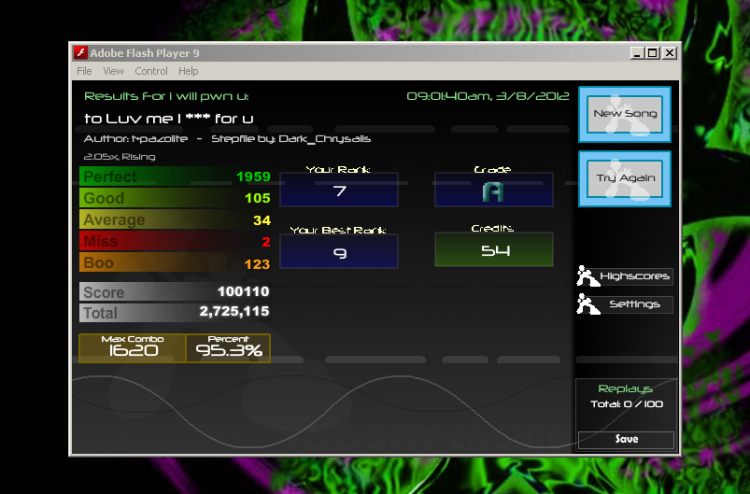Click the Grade box showing A
The height and width of the screenshot is (494, 750).
[x=494, y=190]
